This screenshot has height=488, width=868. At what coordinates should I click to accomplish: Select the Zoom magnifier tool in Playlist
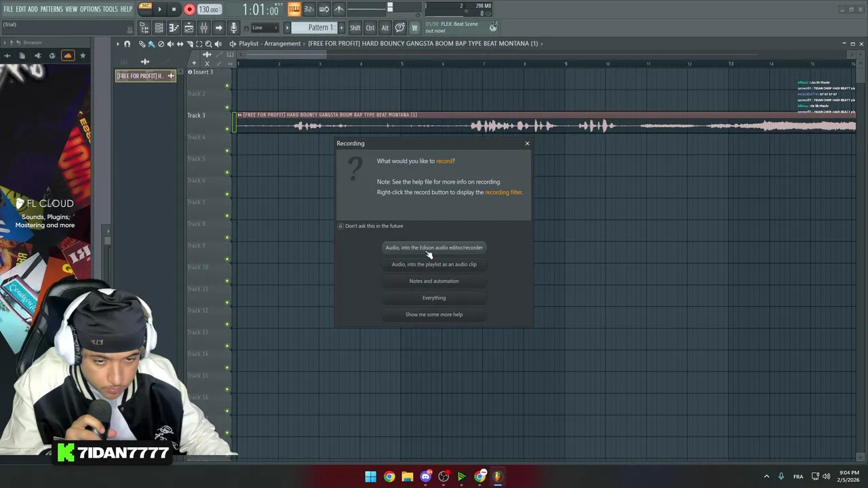coord(208,43)
